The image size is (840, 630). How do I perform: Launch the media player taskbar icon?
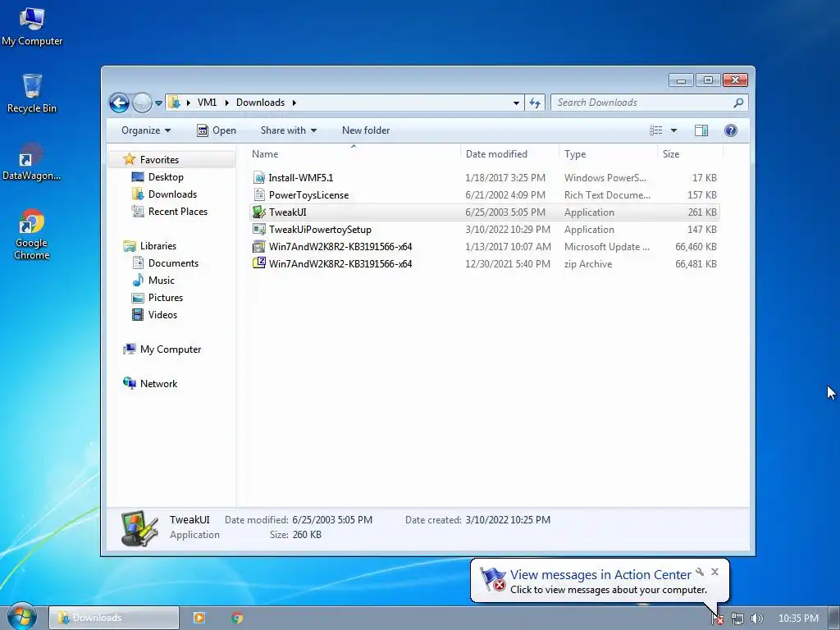tap(199, 618)
